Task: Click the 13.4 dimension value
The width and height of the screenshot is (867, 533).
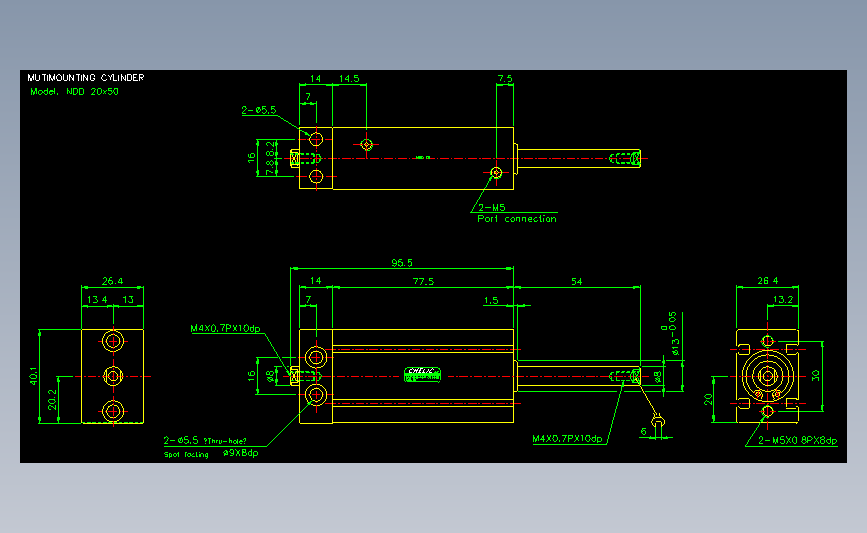Action: pyautogui.click(x=97, y=300)
